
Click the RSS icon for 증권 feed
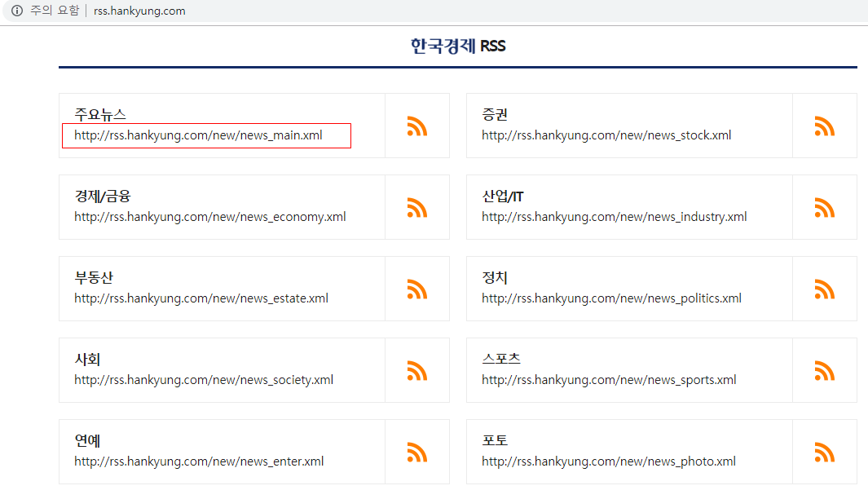tap(824, 126)
